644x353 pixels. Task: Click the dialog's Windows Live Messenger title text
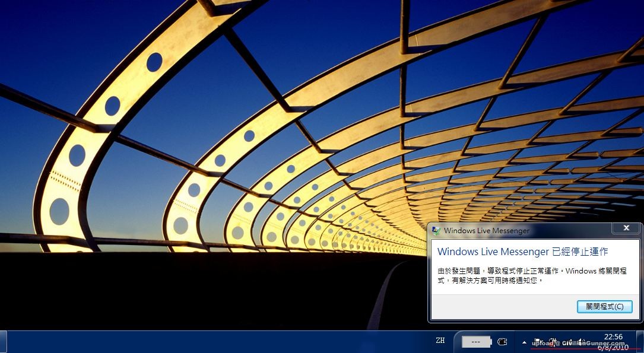(486, 230)
